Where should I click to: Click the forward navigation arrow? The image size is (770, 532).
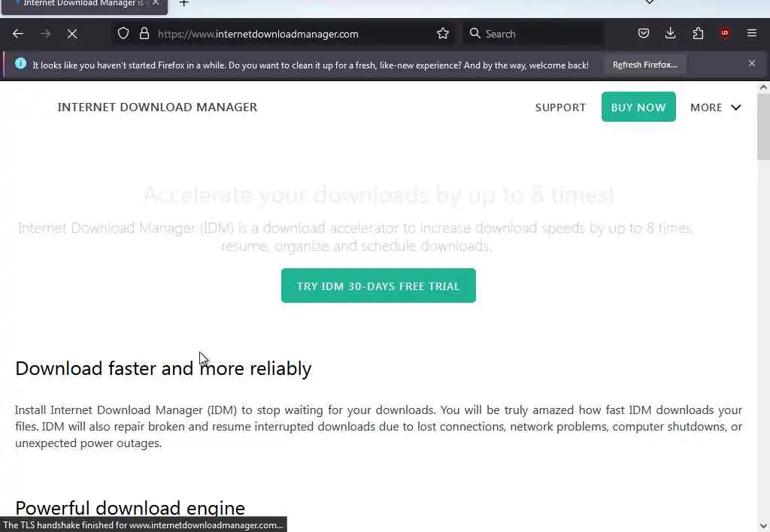click(x=45, y=34)
